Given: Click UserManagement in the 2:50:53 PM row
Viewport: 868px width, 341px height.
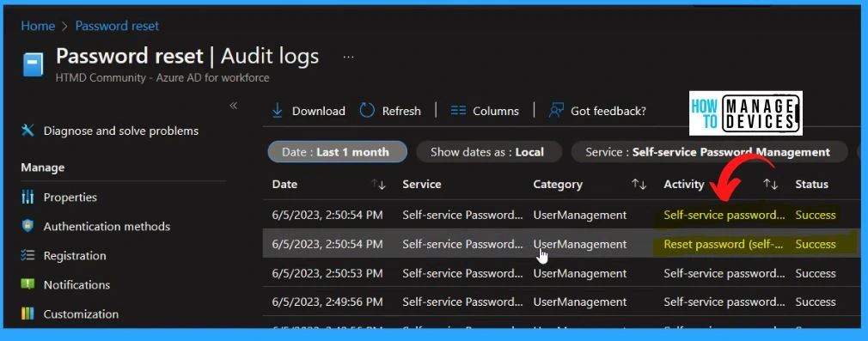Looking at the screenshot, I should tap(579, 273).
